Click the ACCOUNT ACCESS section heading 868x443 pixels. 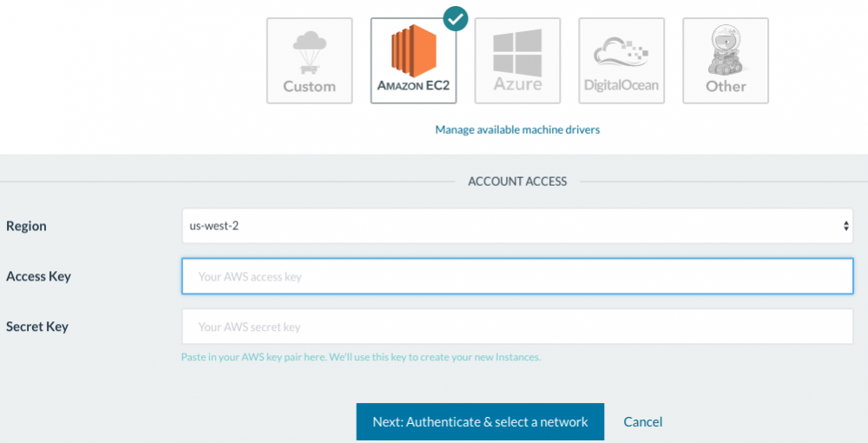tap(517, 182)
